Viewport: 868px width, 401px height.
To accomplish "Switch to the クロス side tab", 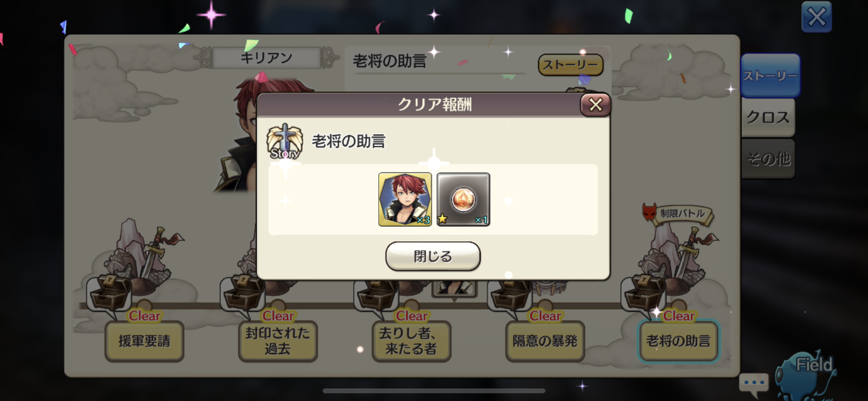I will point(768,118).
